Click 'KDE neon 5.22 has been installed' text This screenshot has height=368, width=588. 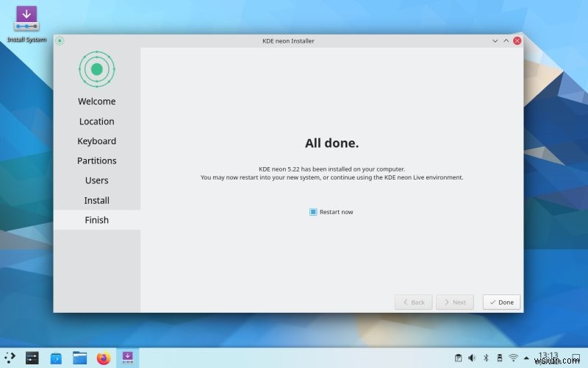click(x=332, y=169)
